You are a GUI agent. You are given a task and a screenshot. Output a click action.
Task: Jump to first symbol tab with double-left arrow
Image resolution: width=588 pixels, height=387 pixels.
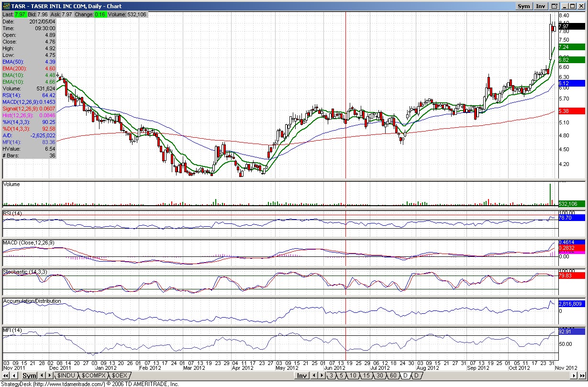(6, 376)
